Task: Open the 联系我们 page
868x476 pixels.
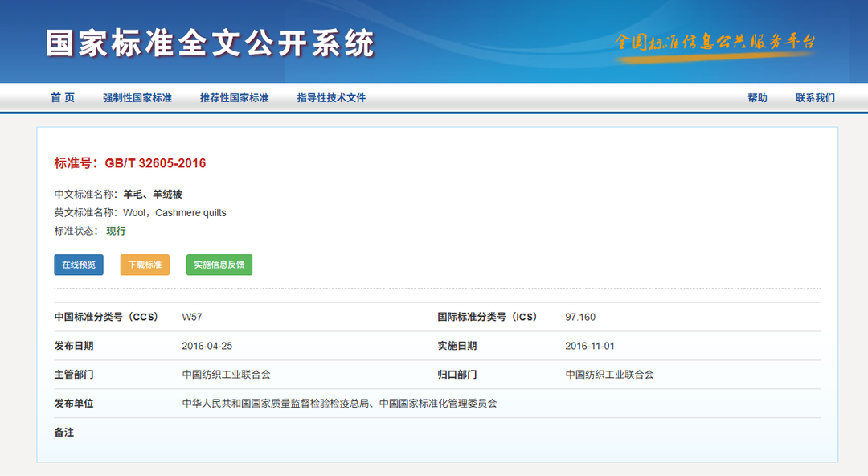Action: coord(815,98)
